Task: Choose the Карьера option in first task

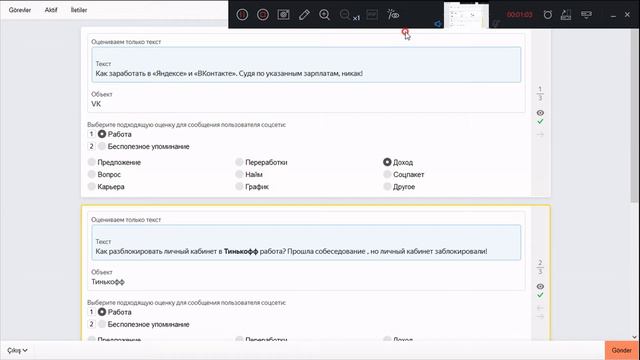Action: point(91,187)
